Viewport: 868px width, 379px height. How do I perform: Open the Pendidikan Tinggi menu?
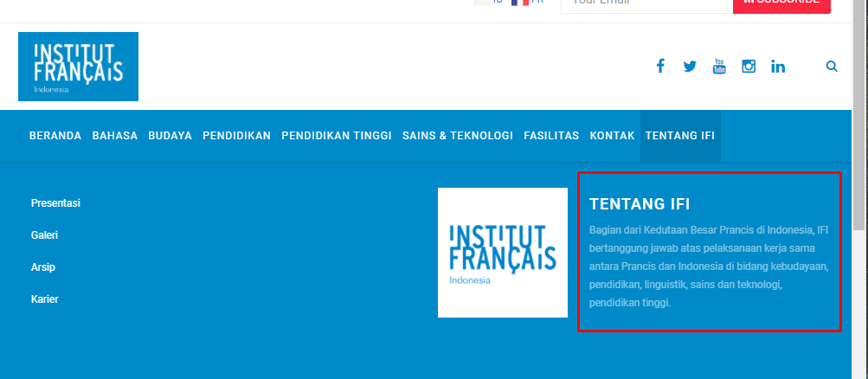pyautogui.click(x=337, y=136)
